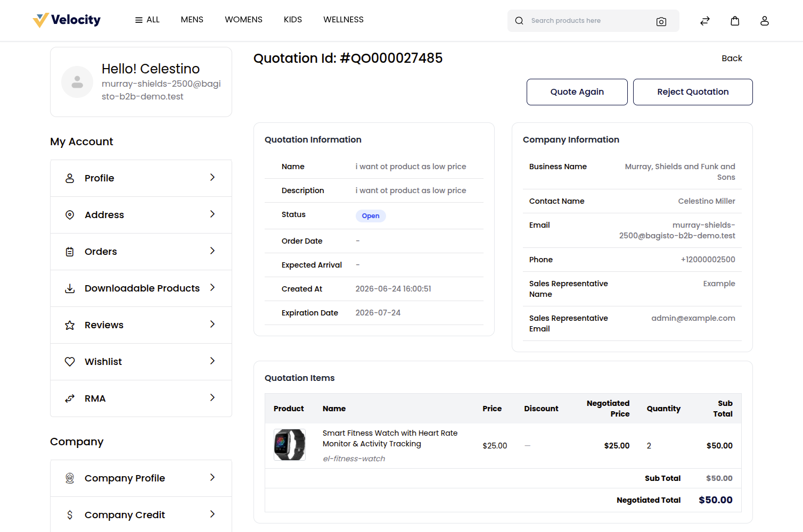Screen dimensions: 803x532
Task: Click the Murray, Shields and Funk business name
Action: point(680,172)
